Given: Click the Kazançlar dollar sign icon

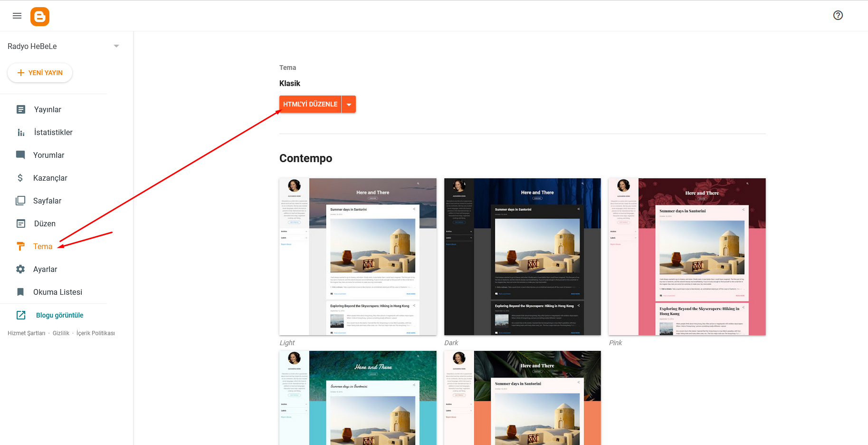Looking at the screenshot, I should click(20, 178).
